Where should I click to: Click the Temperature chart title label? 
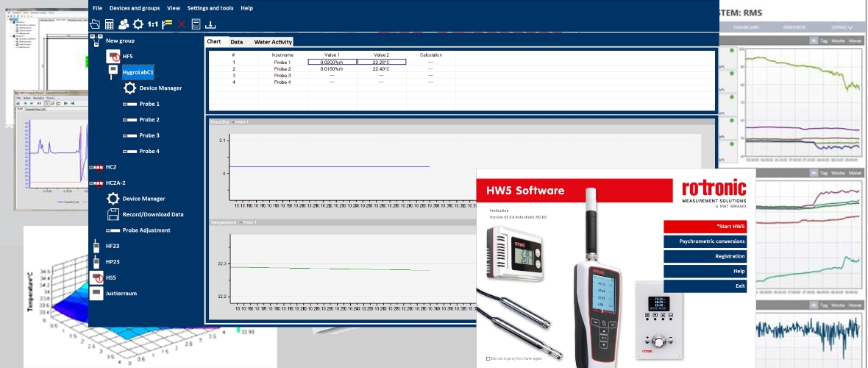tap(224, 223)
